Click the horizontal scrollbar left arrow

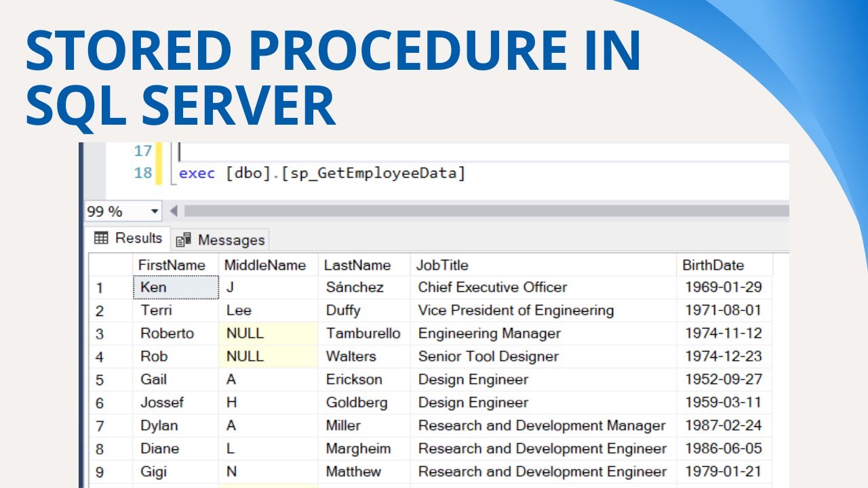point(174,211)
